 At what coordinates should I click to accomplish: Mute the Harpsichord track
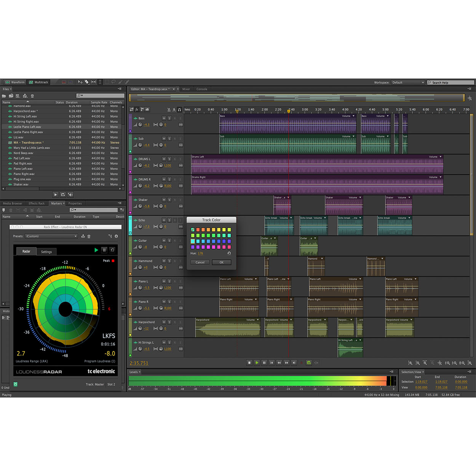pyautogui.click(x=164, y=322)
